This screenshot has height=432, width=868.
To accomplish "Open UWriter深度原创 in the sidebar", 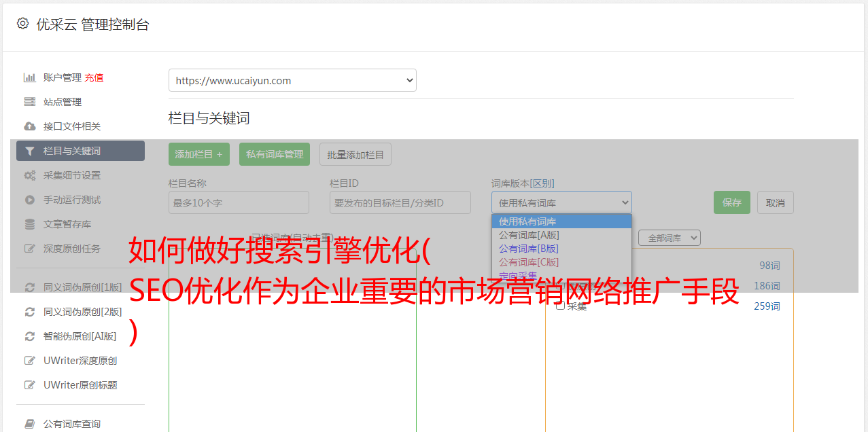I will (80, 361).
